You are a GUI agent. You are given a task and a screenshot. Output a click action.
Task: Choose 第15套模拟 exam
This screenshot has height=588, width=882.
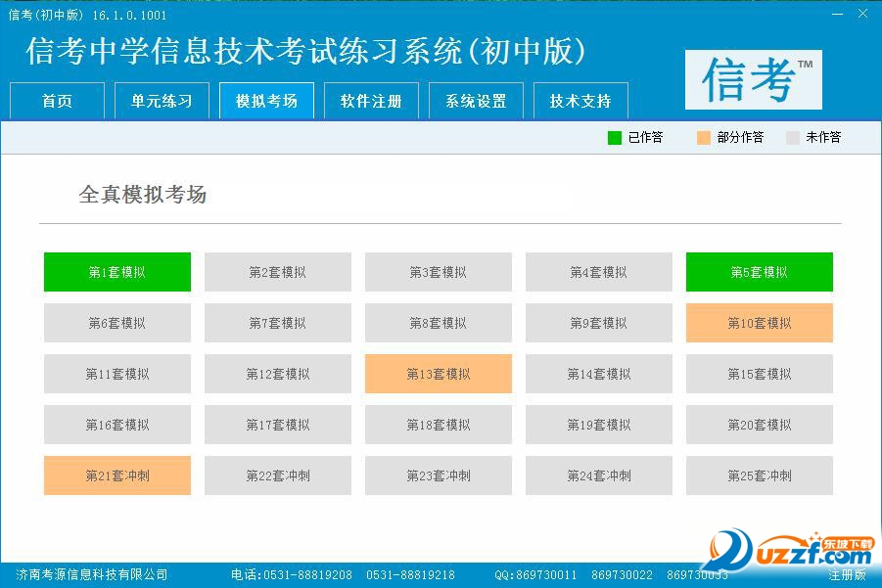pos(760,374)
